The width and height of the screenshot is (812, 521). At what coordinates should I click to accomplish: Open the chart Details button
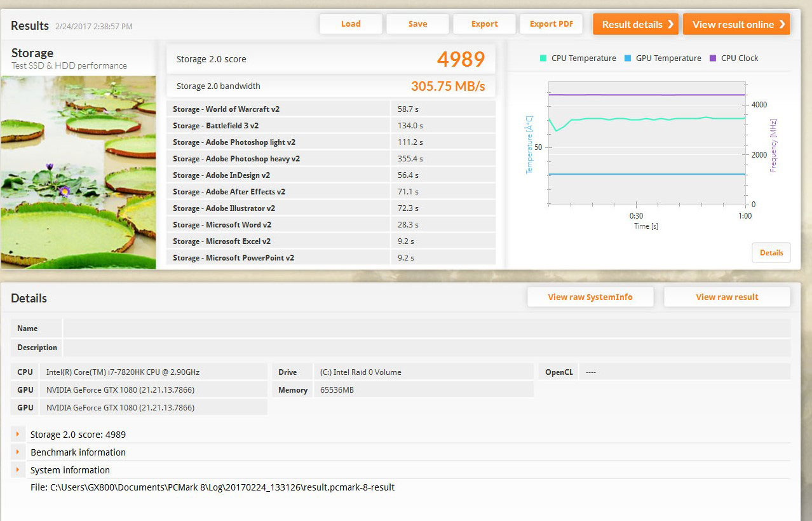pos(771,253)
